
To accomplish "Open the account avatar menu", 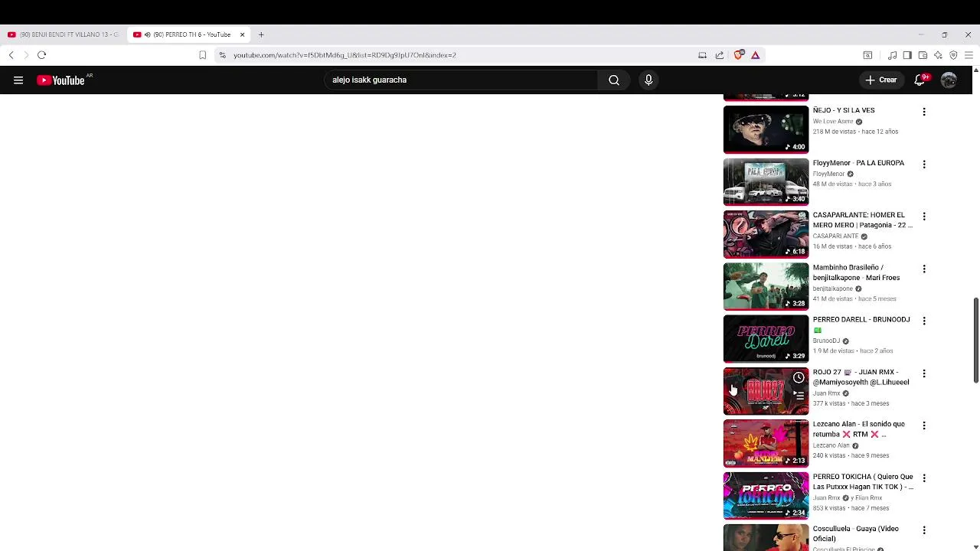I will point(949,80).
